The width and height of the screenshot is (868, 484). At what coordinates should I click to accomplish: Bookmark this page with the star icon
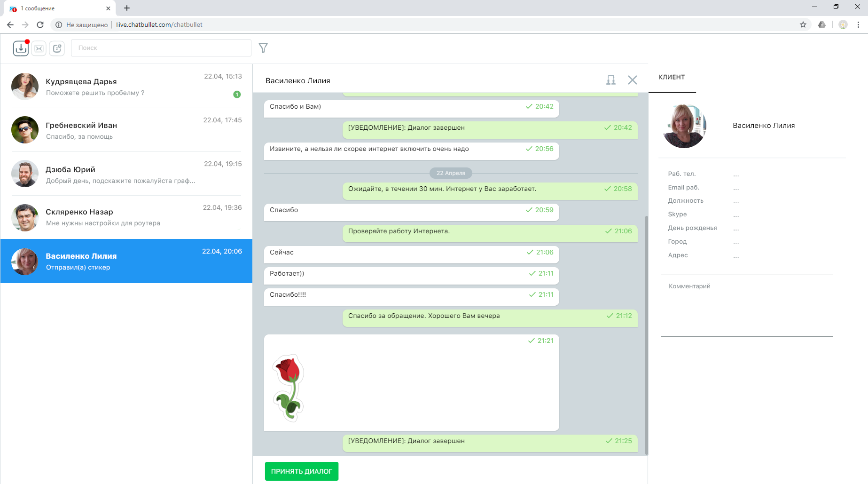803,24
